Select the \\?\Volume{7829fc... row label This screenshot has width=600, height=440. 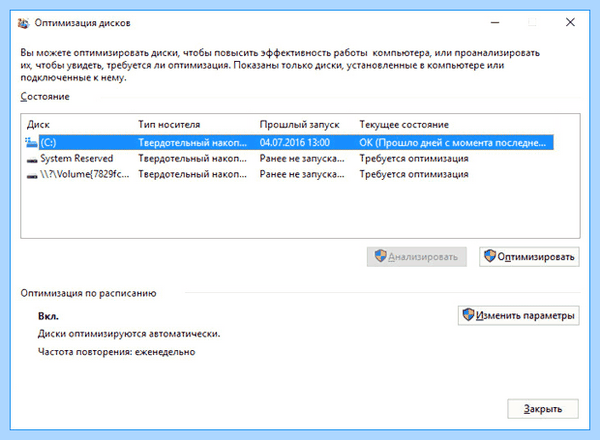85,174
